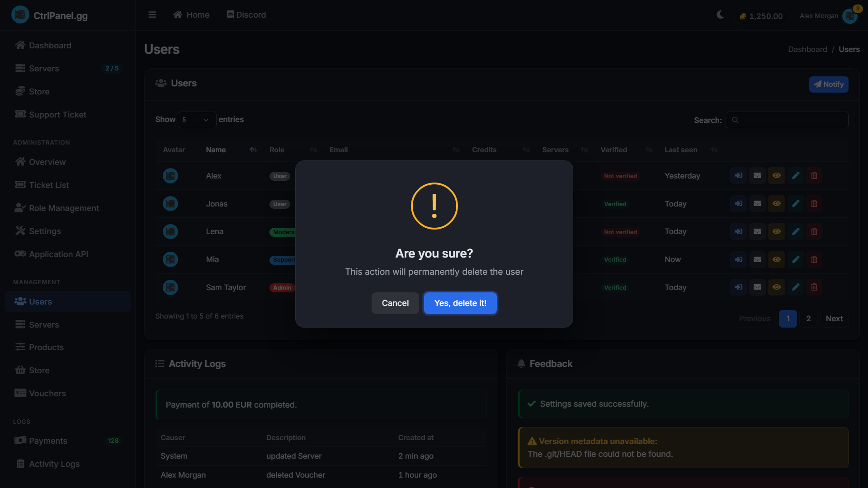Viewport: 868px width, 488px height.
Task: Click the eye view icon for Sam Taylor
Action: coord(777,287)
